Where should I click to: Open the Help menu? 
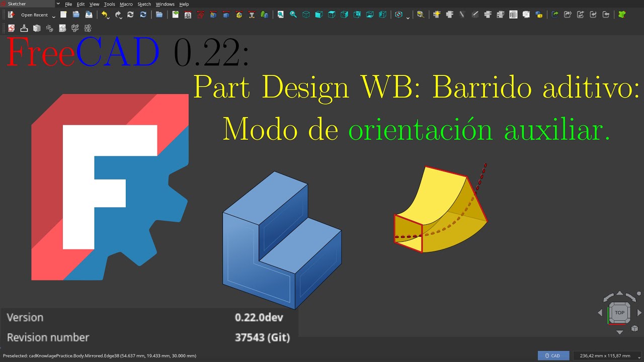point(184,4)
